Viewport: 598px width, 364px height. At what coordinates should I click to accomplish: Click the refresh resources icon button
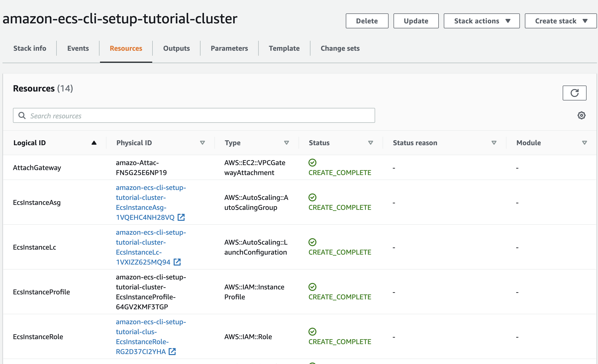coord(574,93)
